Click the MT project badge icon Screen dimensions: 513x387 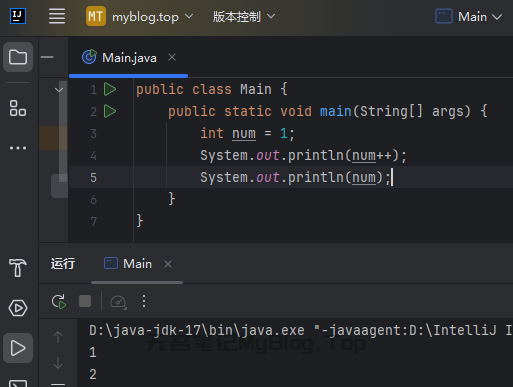click(96, 16)
